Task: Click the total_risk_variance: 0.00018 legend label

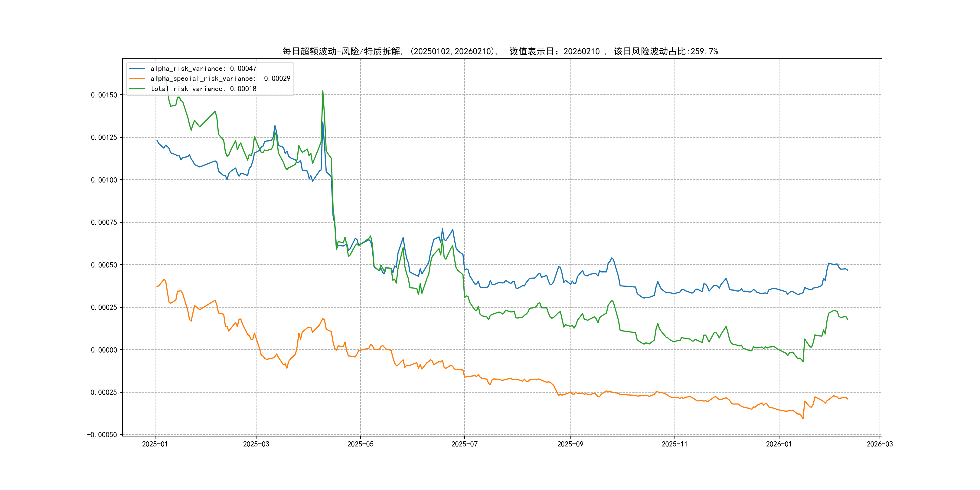Action: 203,89
